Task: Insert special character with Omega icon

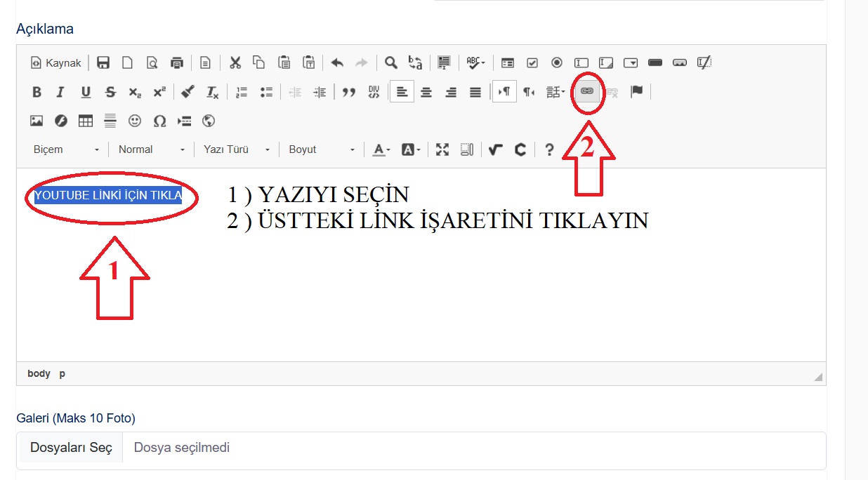Action: click(x=159, y=121)
